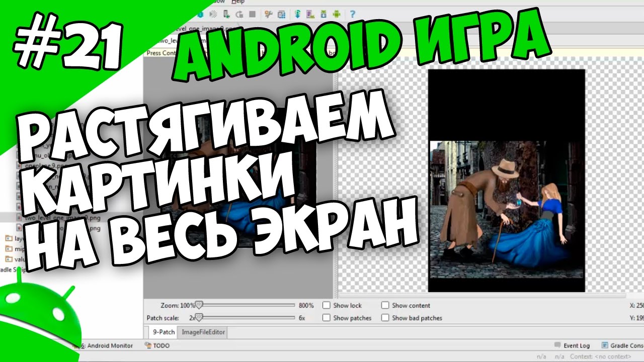Enable the Show bad patches checkbox
This screenshot has height=362, width=644.
point(385,318)
